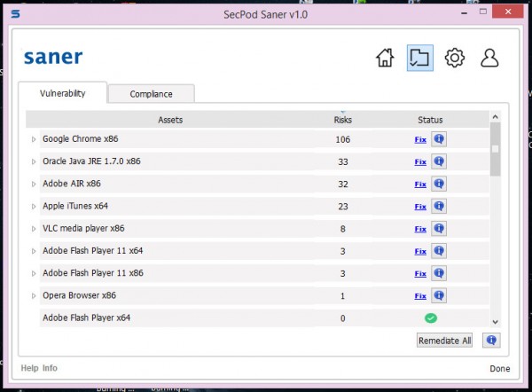
Task: Select the Opera Browser x86 asset name
Action: (80, 295)
